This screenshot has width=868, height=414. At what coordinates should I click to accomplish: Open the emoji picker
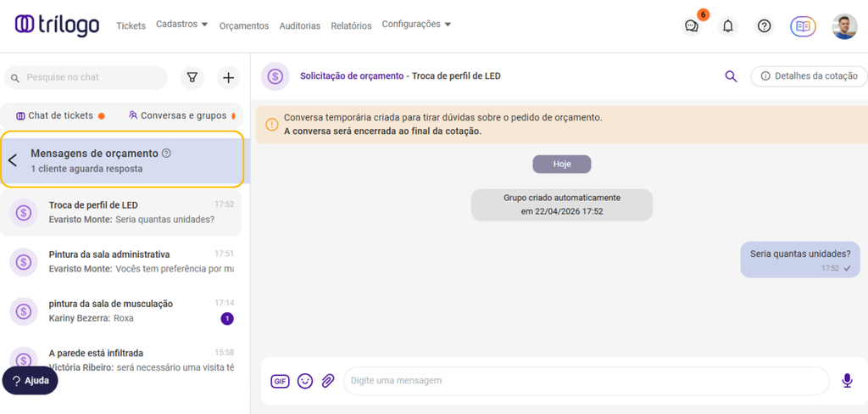coord(305,381)
